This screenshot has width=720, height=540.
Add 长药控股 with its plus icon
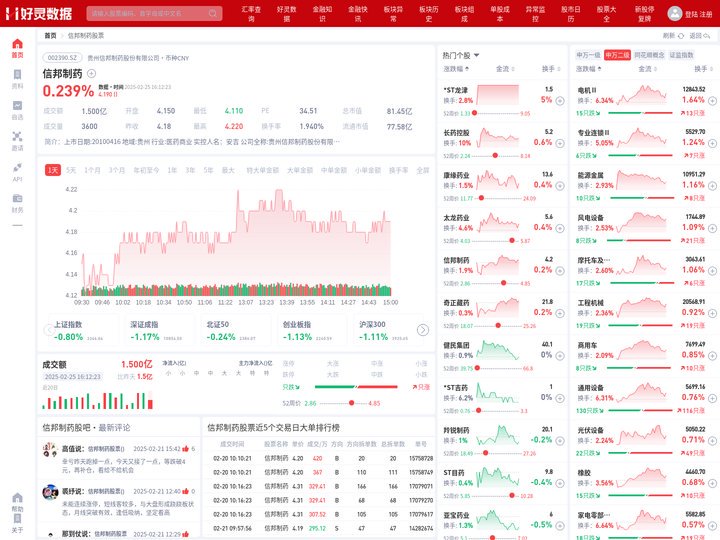tap(560, 143)
